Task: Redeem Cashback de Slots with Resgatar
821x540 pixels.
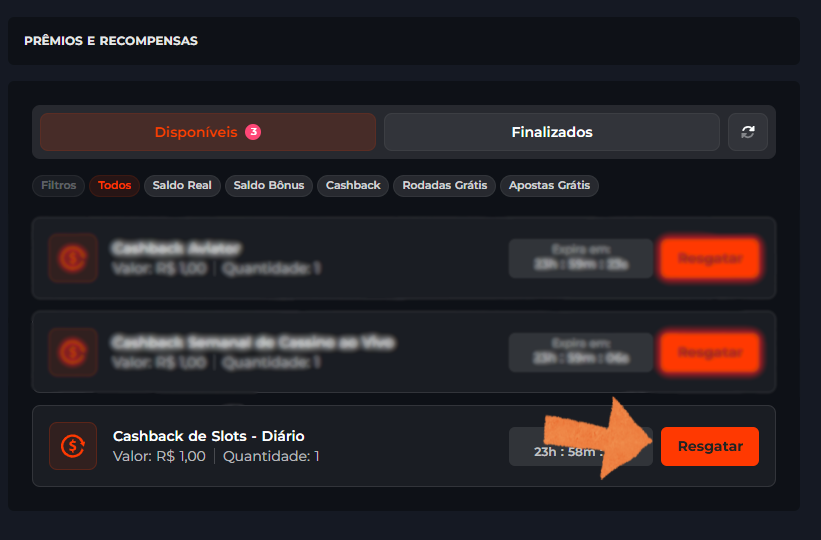Action: pyautogui.click(x=710, y=446)
